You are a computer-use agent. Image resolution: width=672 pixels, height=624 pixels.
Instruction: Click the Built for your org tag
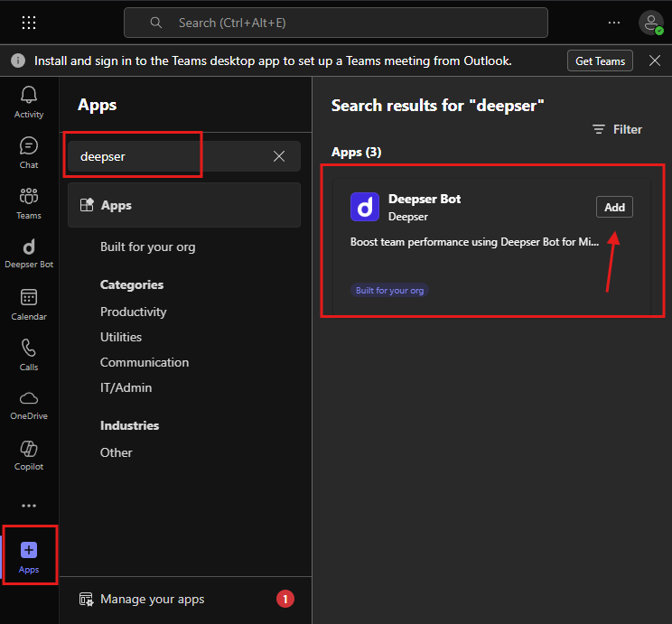(389, 291)
